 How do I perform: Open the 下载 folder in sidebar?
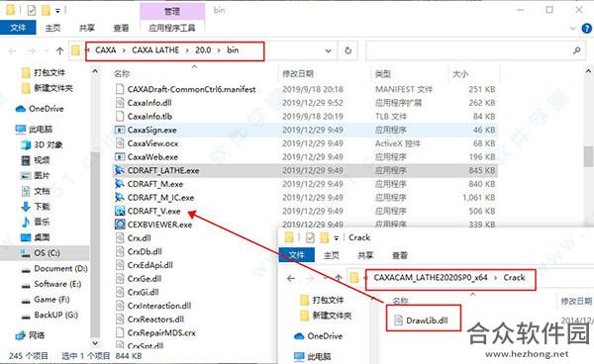point(42,207)
